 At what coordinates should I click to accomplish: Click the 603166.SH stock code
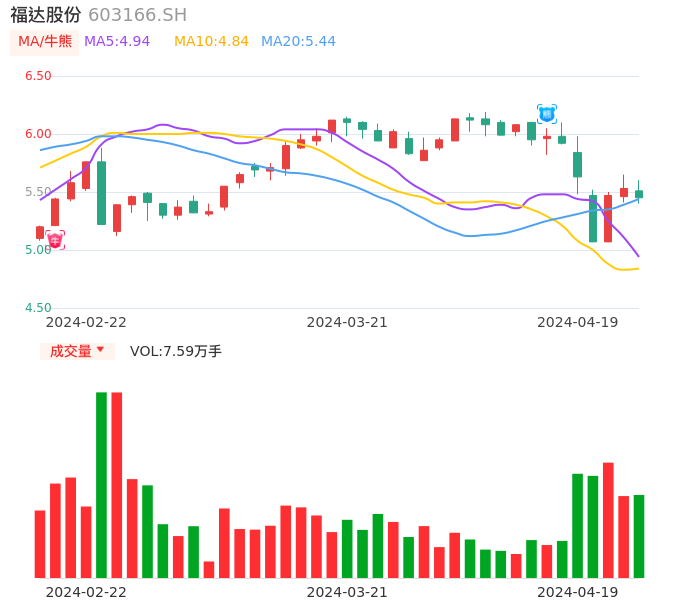(137, 15)
